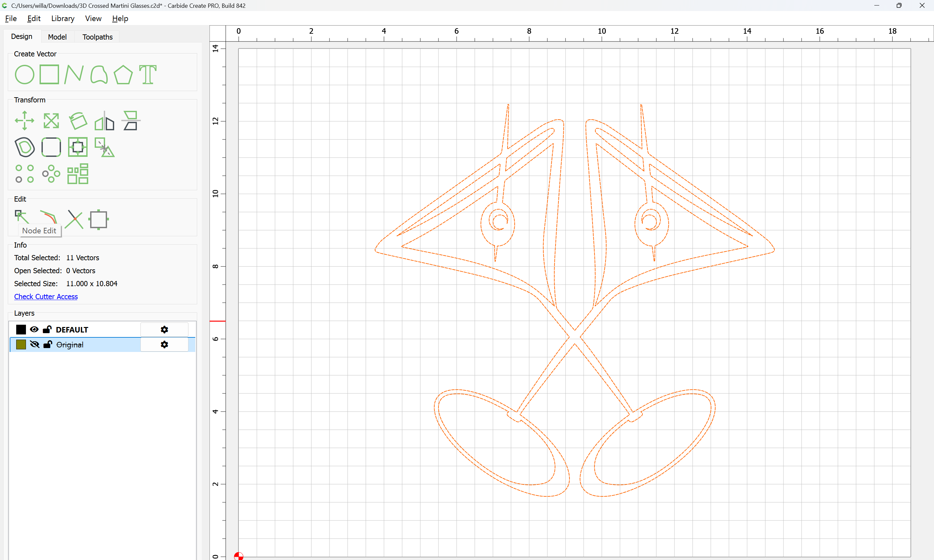Viewport: 934px width, 560px height.
Task: Choose the Text creation tool
Action: point(148,74)
